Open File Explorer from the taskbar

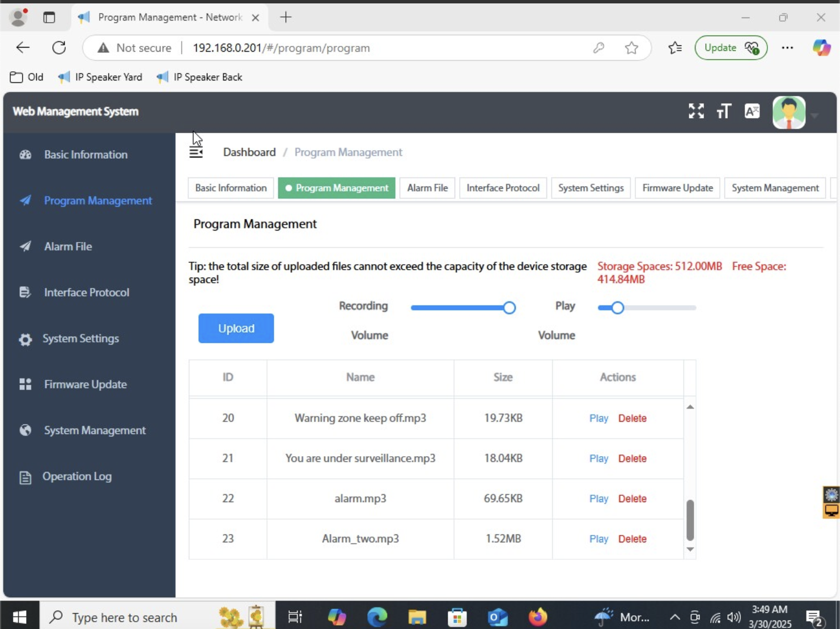click(x=417, y=617)
